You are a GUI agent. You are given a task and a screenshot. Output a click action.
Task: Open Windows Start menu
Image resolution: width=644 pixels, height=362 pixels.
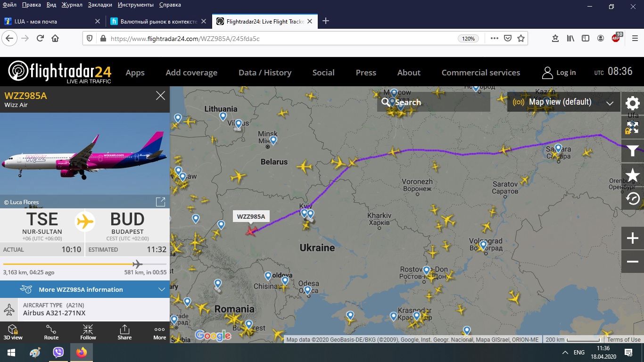[x=11, y=352]
